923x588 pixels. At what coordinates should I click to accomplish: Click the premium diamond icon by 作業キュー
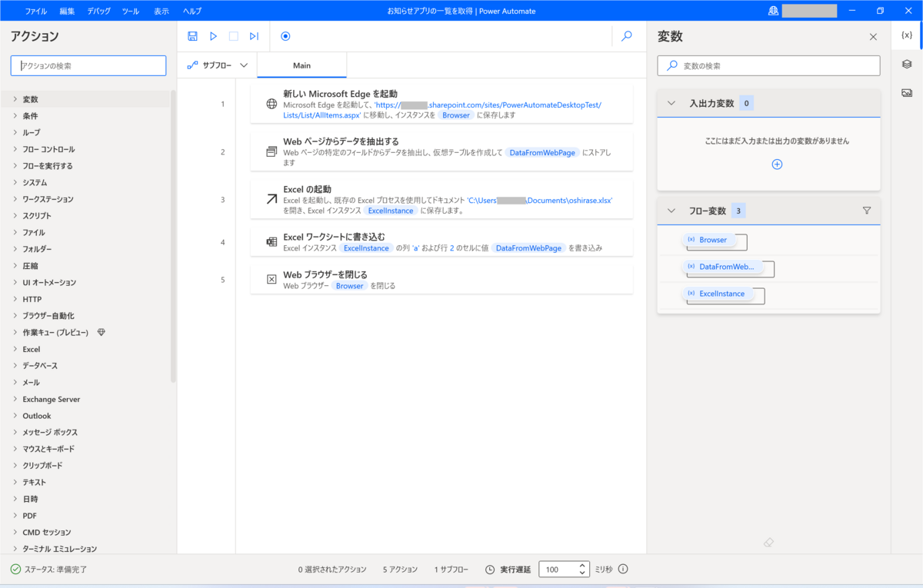coord(102,333)
